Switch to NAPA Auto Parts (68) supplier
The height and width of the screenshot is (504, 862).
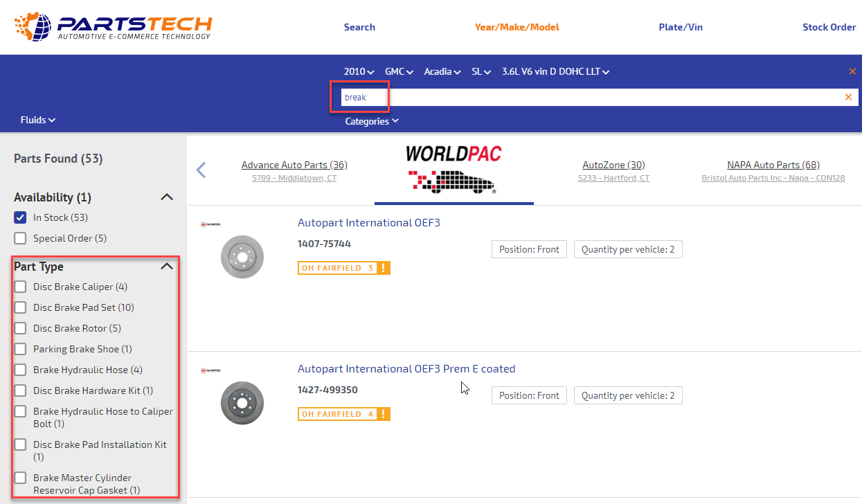pyautogui.click(x=773, y=165)
